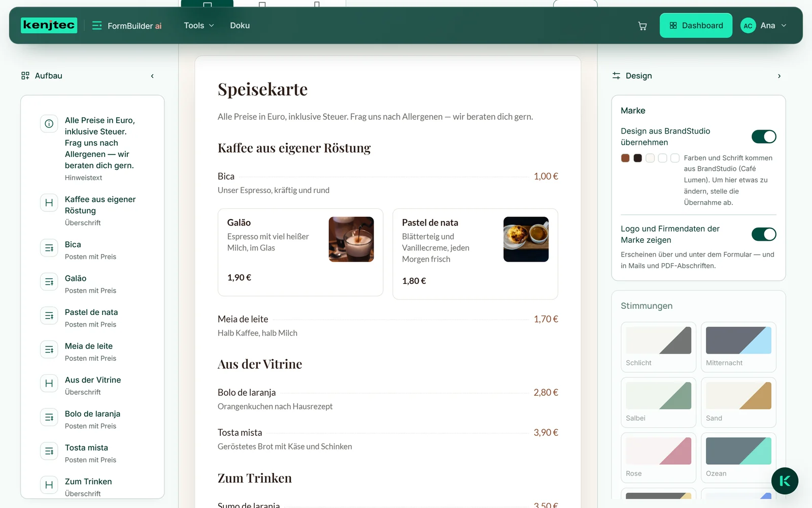
Task: Apply the Rose mood
Action: (x=658, y=458)
